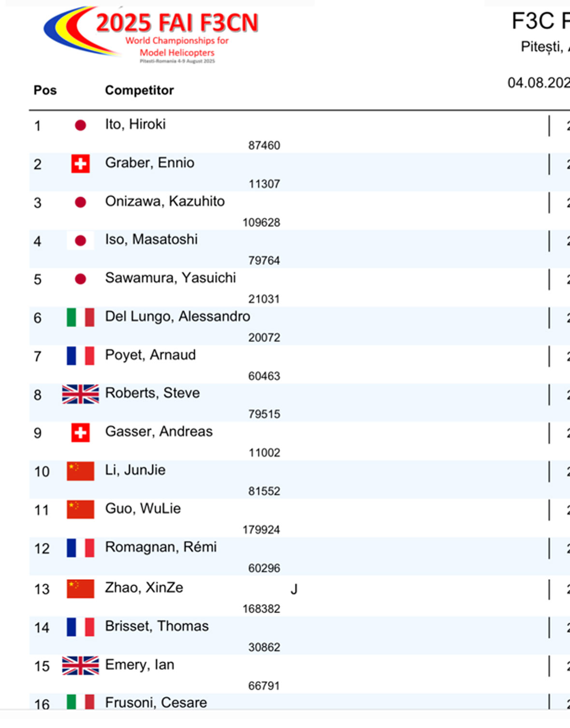This screenshot has width=570, height=728.
Task: Click the Pos column header
Action: point(45,90)
